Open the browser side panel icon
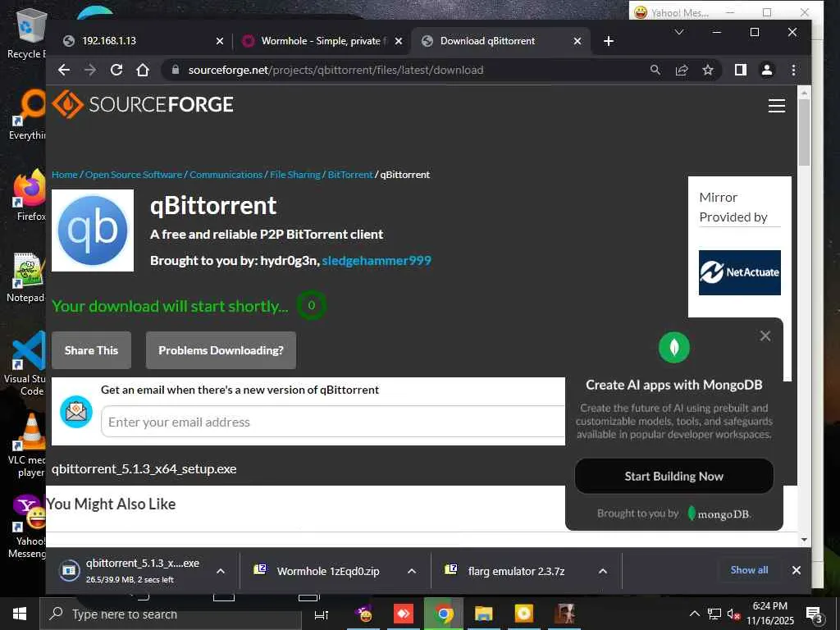 tap(741, 70)
